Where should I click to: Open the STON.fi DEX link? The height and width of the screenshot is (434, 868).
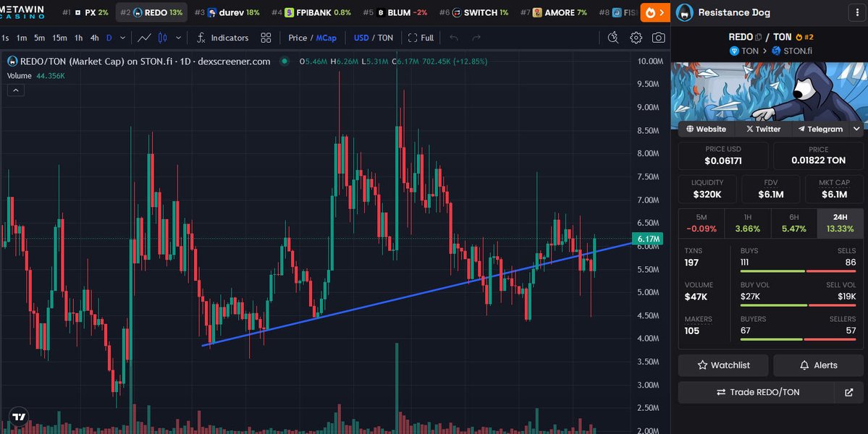(x=791, y=51)
